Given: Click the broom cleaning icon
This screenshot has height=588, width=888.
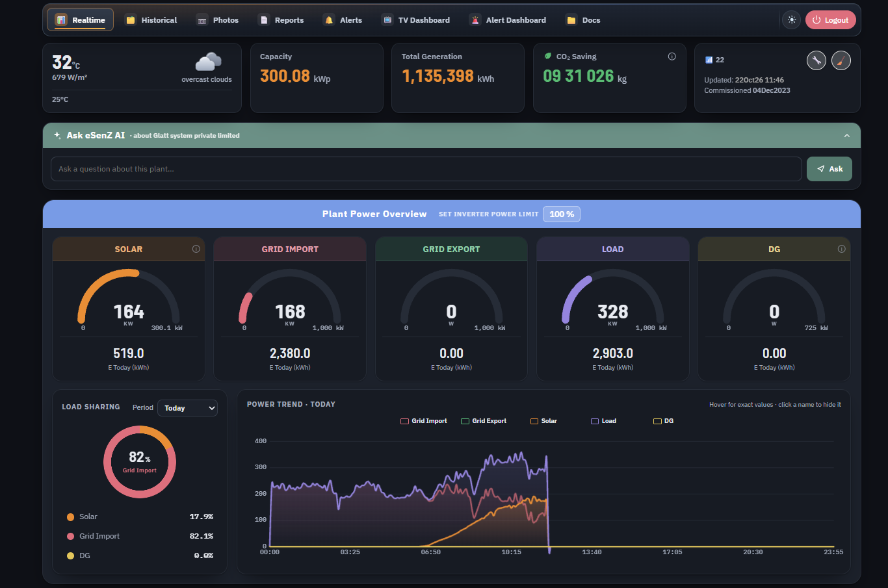Looking at the screenshot, I should [x=841, y=60].
